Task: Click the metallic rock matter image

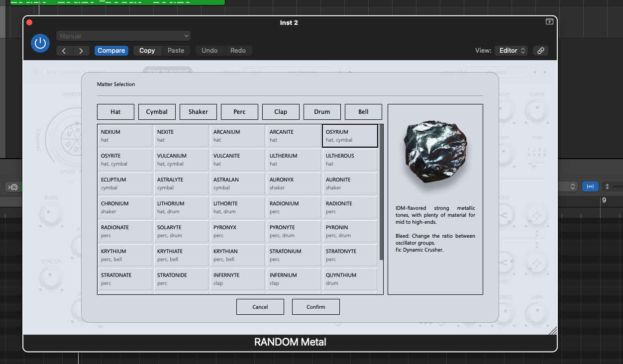Action: coord(434,153)
